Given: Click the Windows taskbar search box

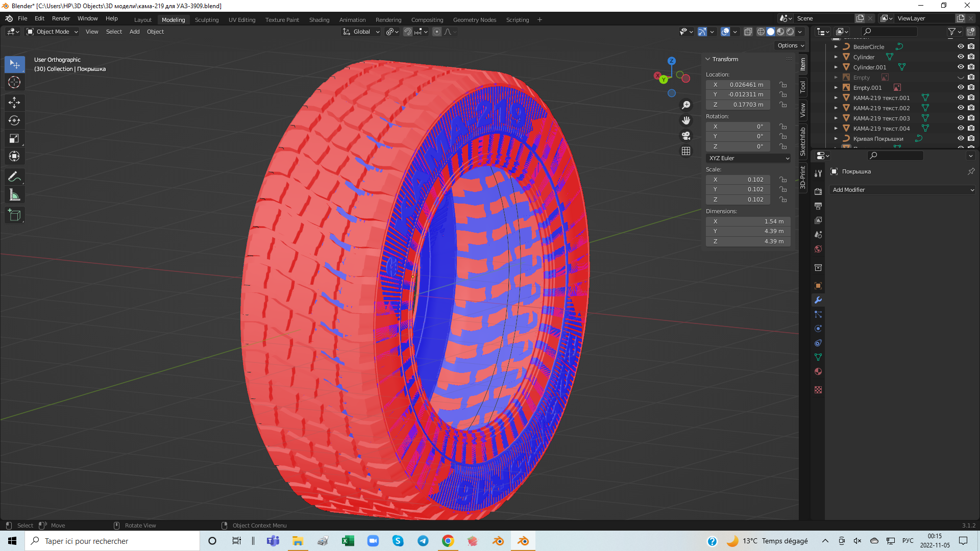Looking at the screenshot, I should point(112,541).
